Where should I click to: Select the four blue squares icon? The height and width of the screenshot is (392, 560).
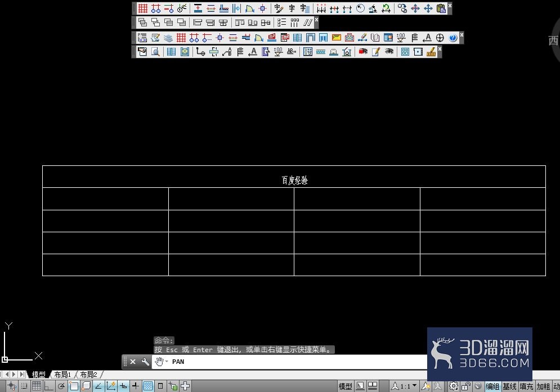(x=405, y=52)
